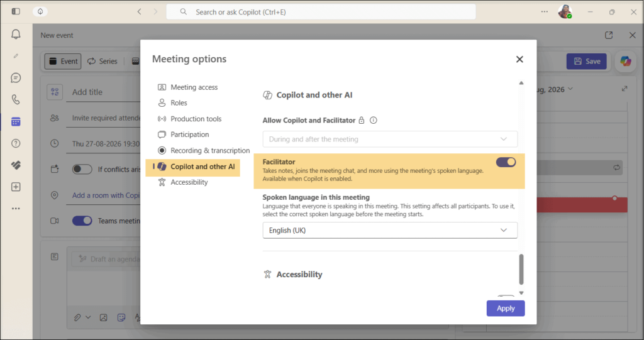Click the Apply button
644x340 pixels.
506,309
